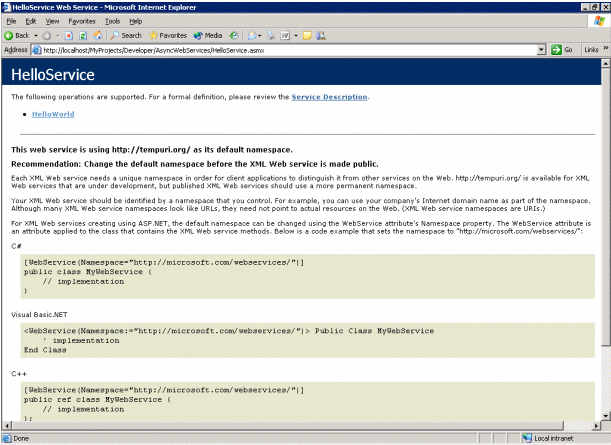611x445 pixels.
Task: Go to the Home page icon
Action: pos(97,35)
